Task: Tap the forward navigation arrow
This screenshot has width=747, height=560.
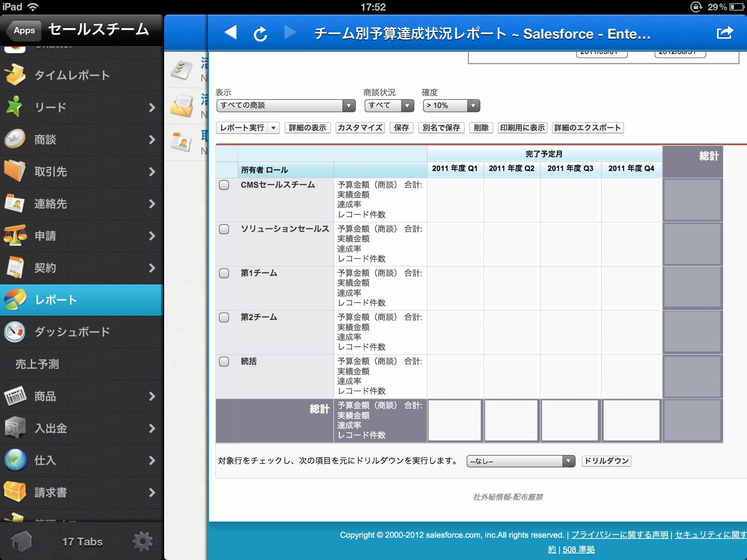Action: point(290,32)
